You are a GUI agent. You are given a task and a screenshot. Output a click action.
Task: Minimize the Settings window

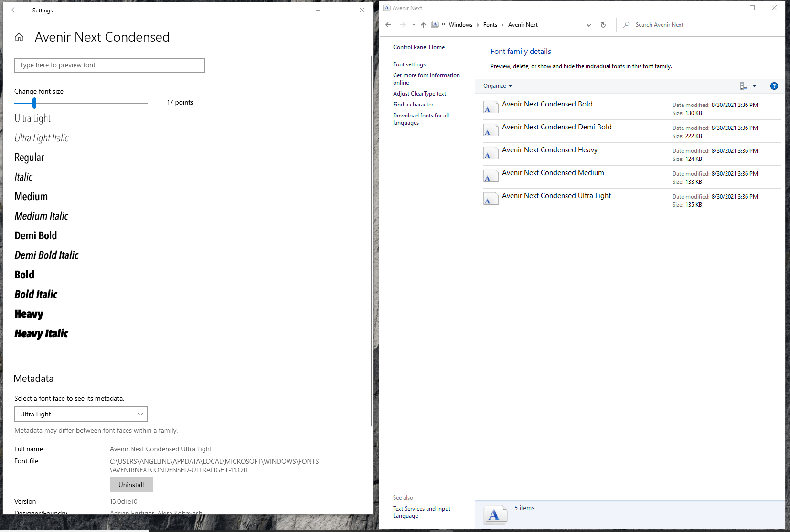click(318, 10)
